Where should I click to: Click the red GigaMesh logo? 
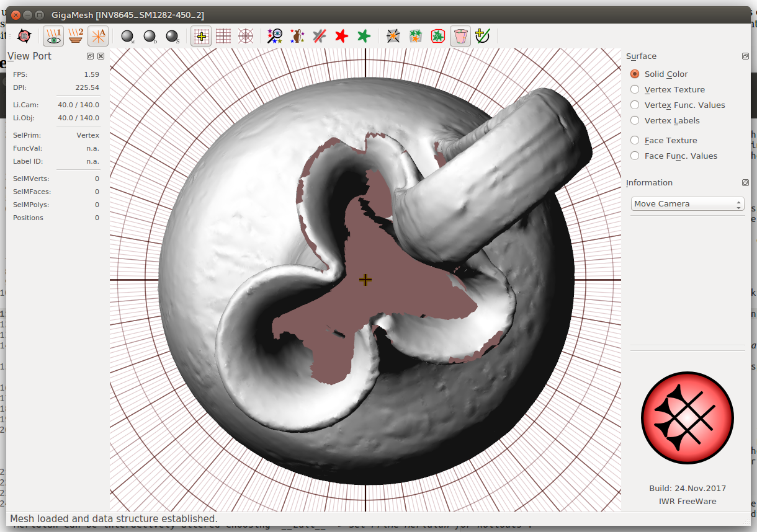point(688,417)
